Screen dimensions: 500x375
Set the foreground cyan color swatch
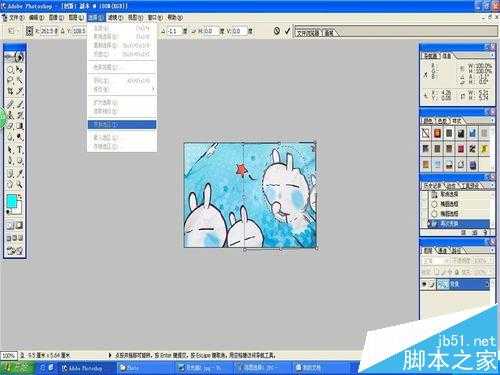coord(12,201)
